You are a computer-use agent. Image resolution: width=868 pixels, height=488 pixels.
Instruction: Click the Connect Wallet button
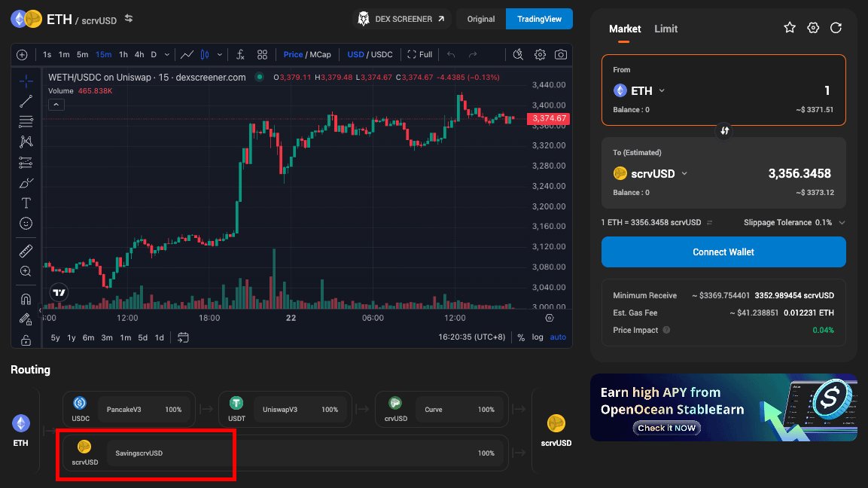[723, 252]
